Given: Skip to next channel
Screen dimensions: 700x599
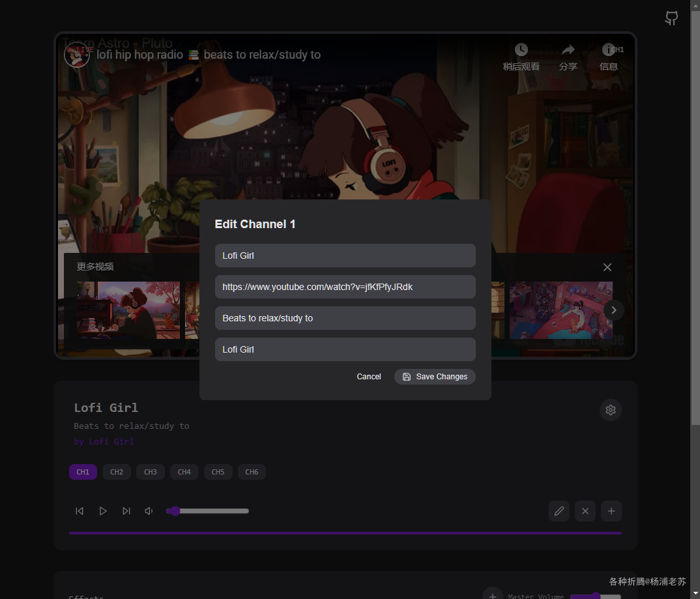Looking at the screenshot, I should pyautogui.click(x=126, y=510).
